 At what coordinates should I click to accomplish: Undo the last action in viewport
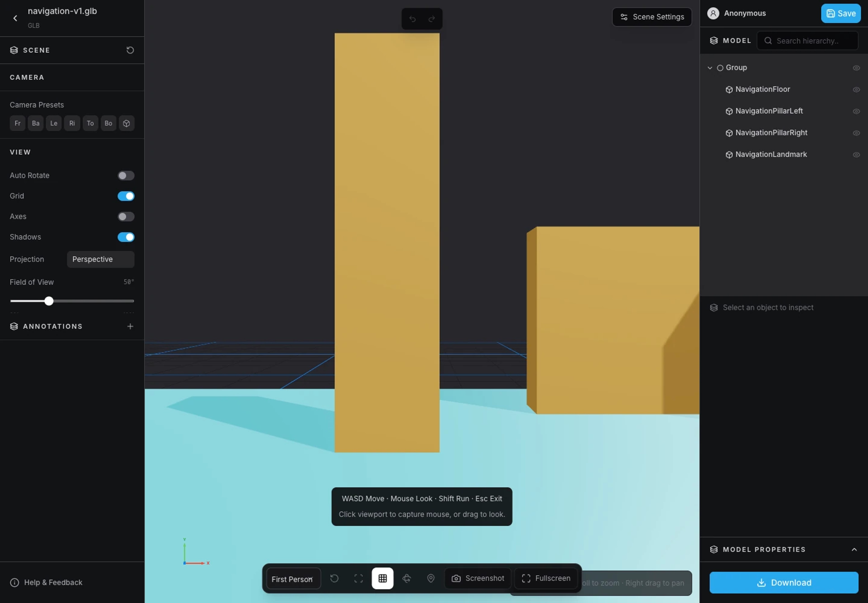[x=413, y=19]
